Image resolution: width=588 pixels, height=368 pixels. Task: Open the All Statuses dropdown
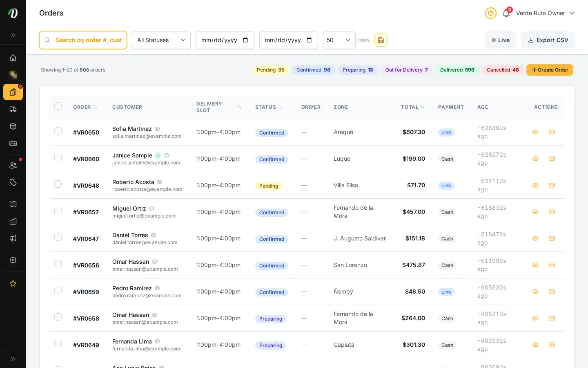(x=161, y=40)
